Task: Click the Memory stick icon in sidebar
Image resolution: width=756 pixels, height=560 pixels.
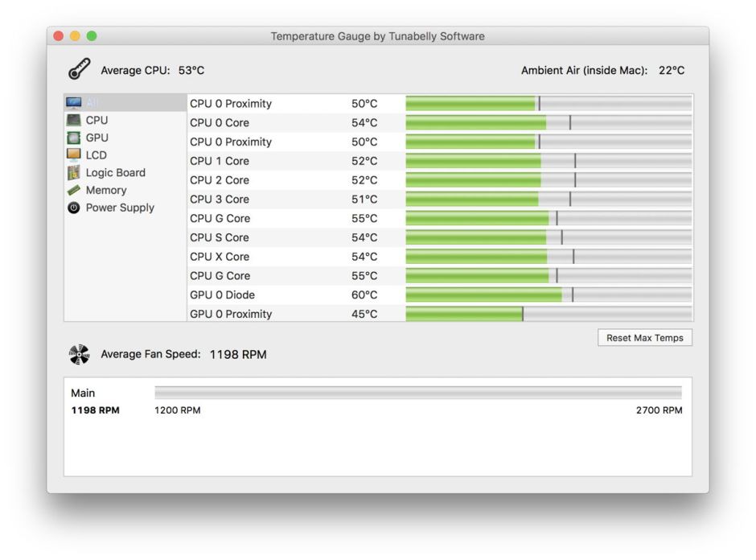Action: pyautogui.click(x=75, y=190)
